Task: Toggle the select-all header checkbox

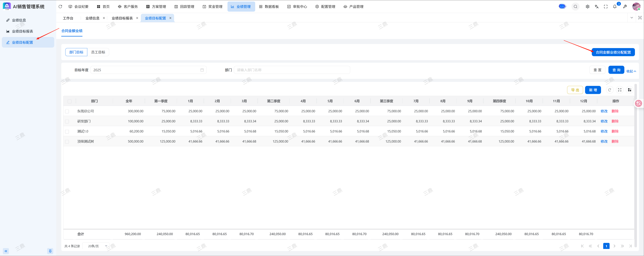Action: point(70,101)
